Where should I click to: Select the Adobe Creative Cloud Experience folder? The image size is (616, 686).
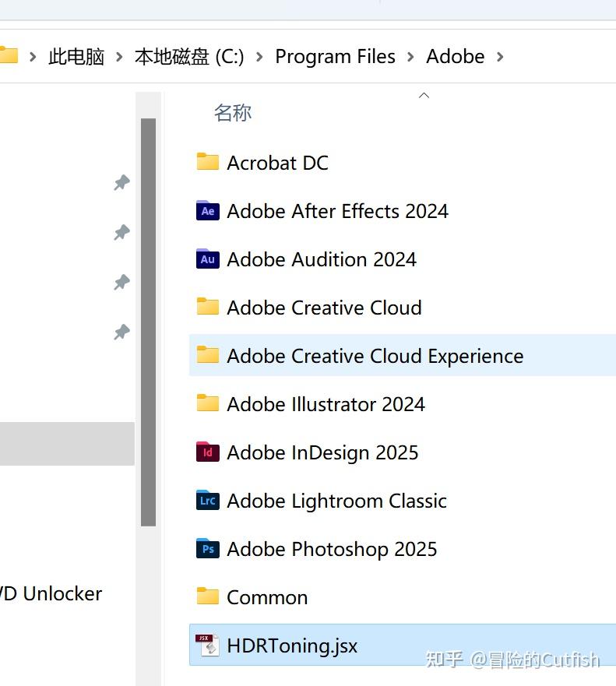point(375,356)
